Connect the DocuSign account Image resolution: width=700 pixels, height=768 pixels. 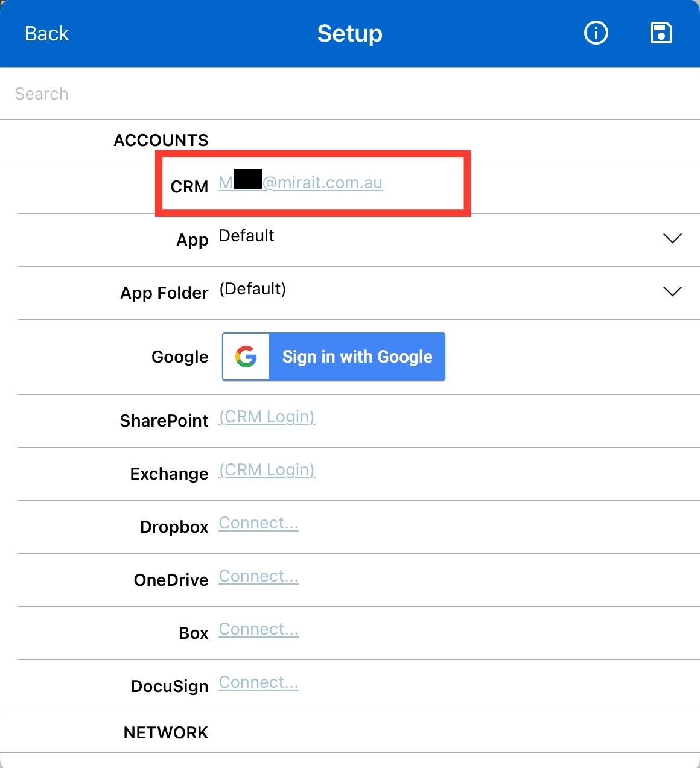pyautogui.click(x=259, y=682)
